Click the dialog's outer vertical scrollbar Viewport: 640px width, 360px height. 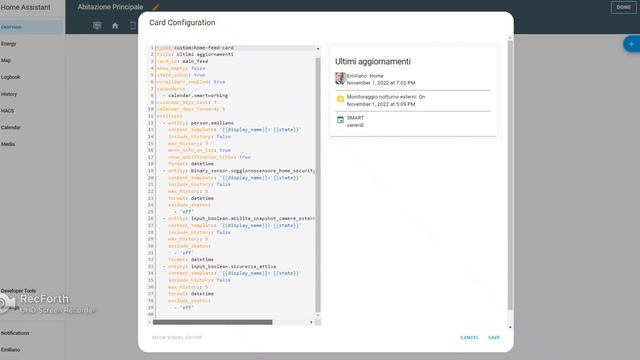point(510,176)
